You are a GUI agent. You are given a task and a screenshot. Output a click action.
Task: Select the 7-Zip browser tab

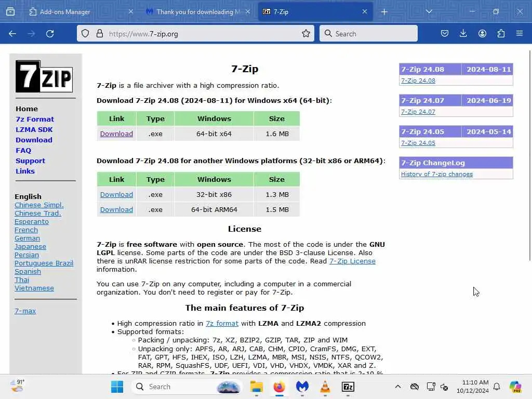(x=315, y=12)
